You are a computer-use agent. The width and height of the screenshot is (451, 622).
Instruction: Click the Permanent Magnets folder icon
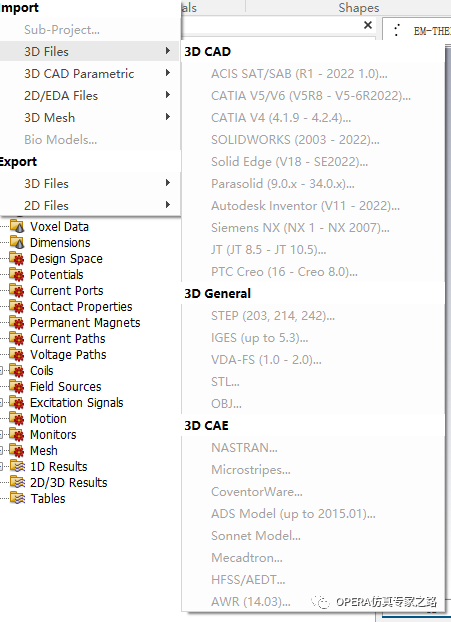tap(17, 323)
